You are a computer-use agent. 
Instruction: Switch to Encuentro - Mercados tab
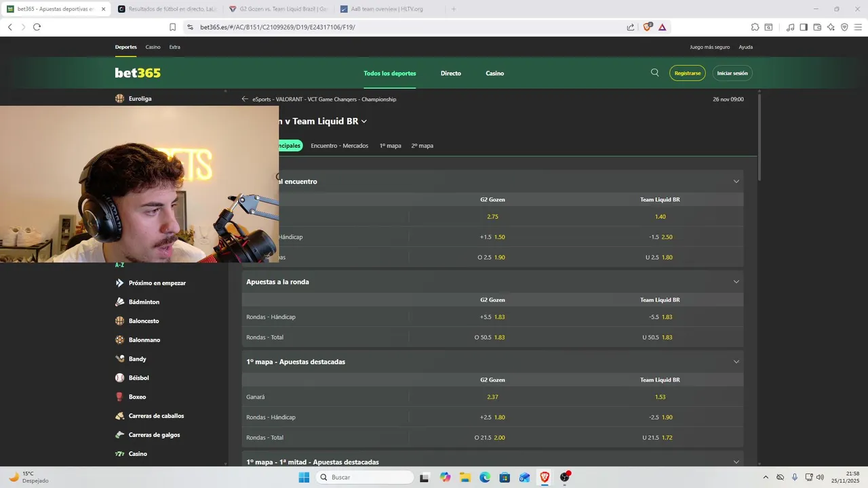(340, 146)
